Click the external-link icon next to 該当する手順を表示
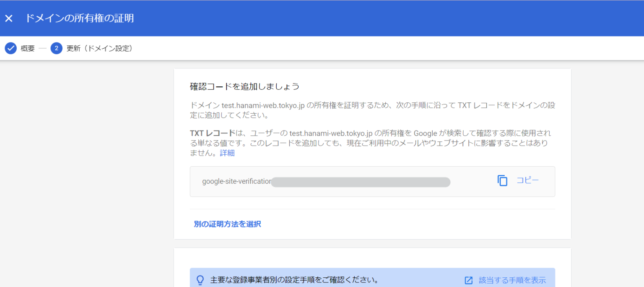The image size is (644, 287). pos(469,279)
